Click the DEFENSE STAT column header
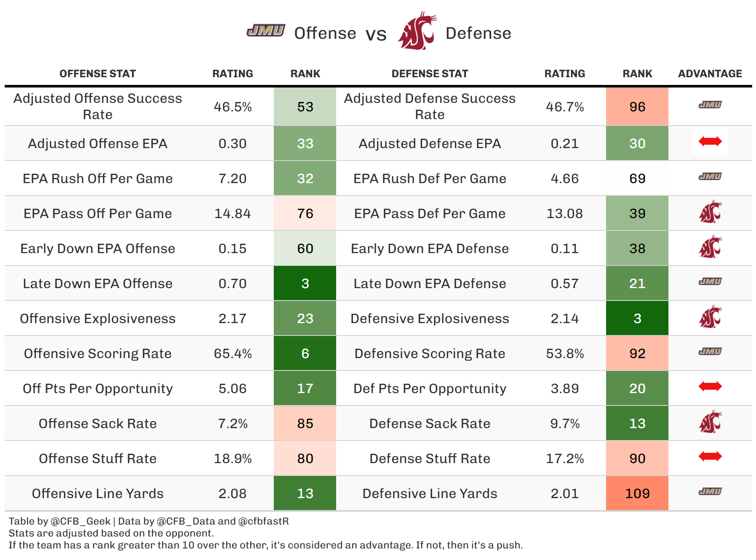 (x=430, y=74)
